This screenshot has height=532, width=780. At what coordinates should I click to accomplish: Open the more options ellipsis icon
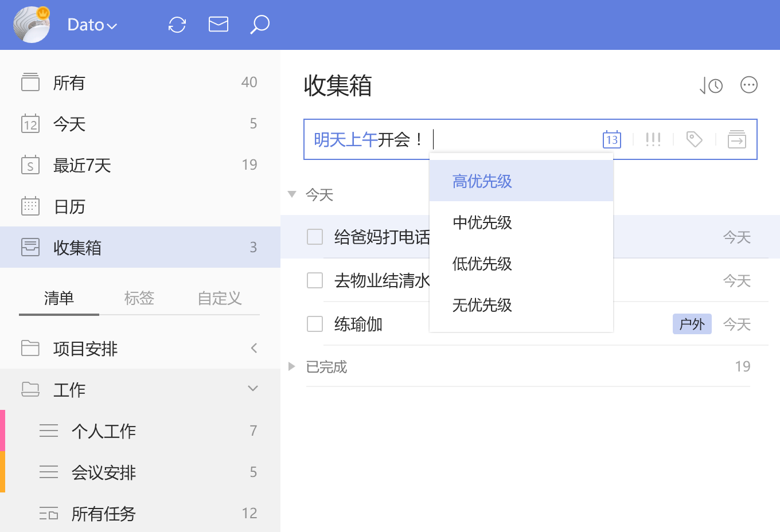tap(749, 85)
